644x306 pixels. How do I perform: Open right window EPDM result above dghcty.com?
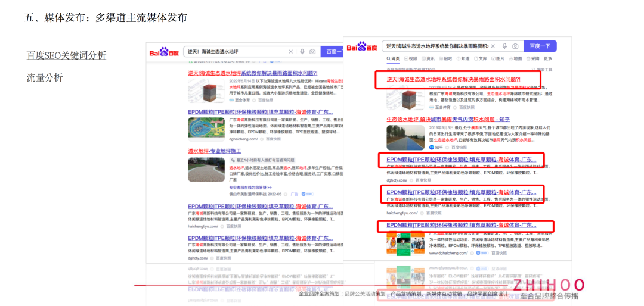point(462,159)
